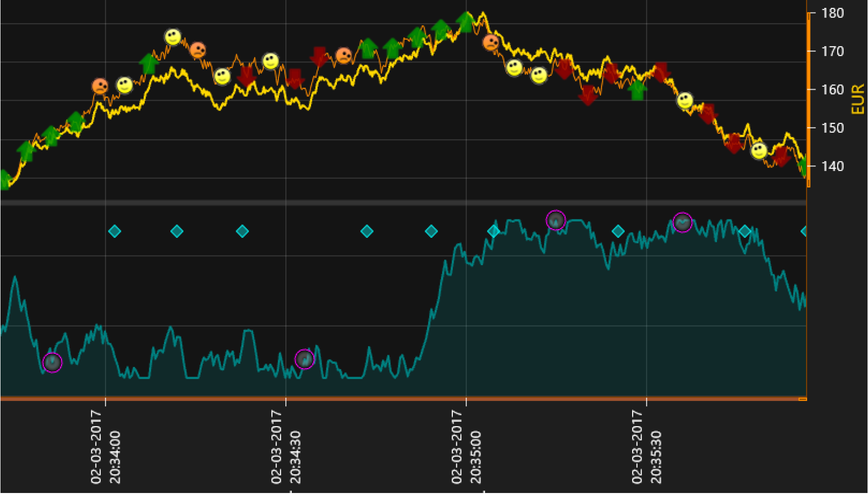Select the green up-arrow just left of the first orange face
This screenshot has height=494, width=868.
[75, 122]
